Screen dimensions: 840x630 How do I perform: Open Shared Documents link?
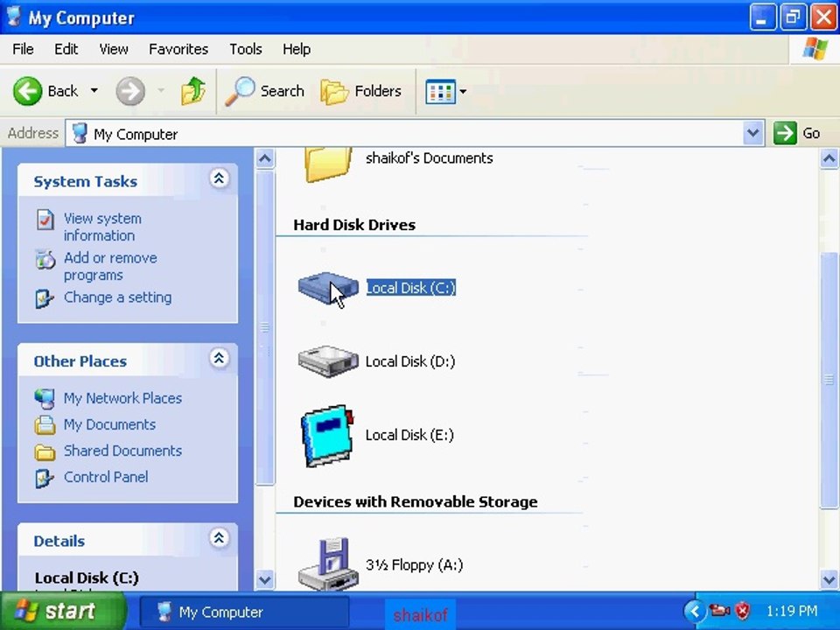click(122, 451)
